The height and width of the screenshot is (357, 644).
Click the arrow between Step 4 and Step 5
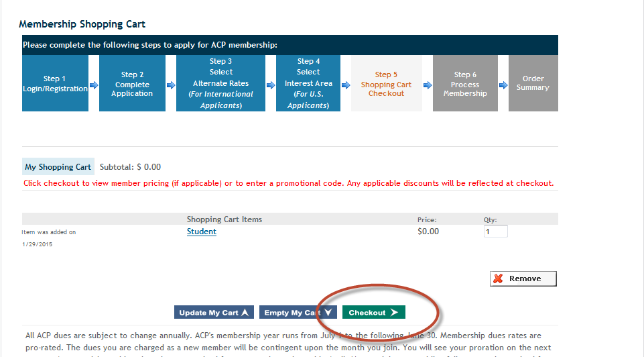click(346, 85)
